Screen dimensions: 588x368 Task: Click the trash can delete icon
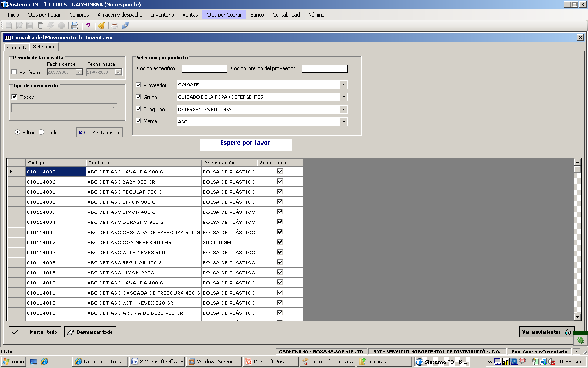(x=40, y=26)
